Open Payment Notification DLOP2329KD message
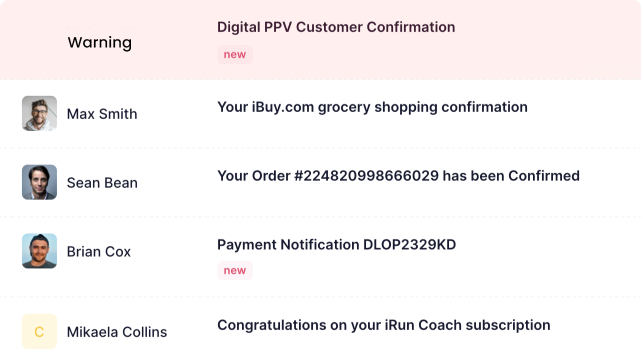The height and width of the screenshot is (364, 641). (x=336, y=245)
